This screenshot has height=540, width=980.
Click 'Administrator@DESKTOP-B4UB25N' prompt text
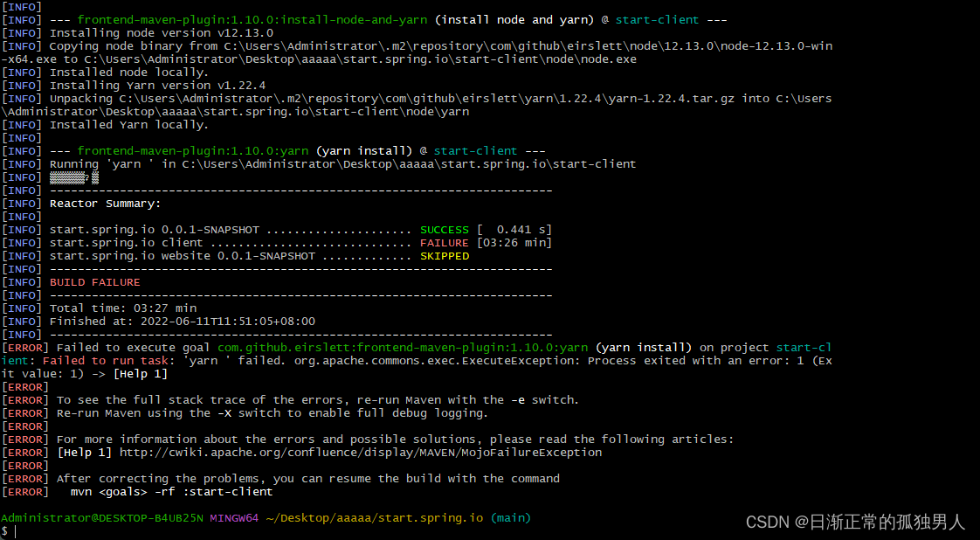(102, 518)
